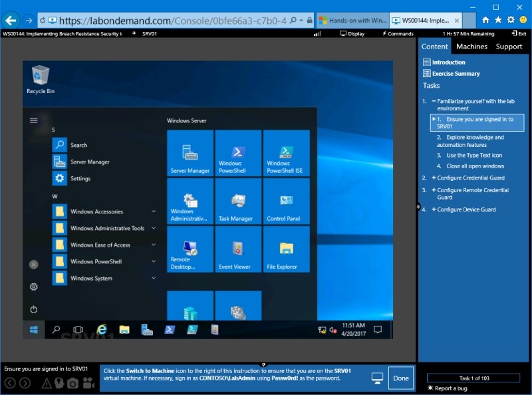Viewport: 532px width, 395px height.
Task: Launch the Task Manager tile
Action: pyautogui.click(x=238, y=201)
